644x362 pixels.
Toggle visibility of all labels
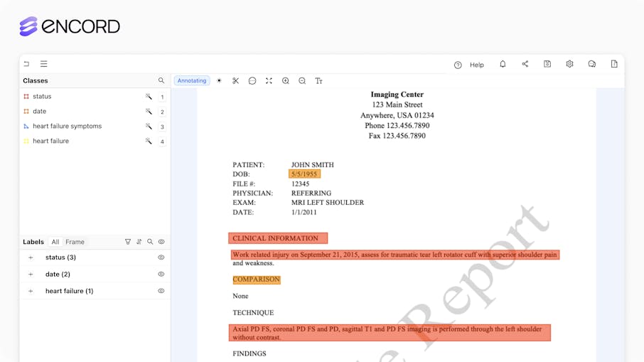point(161,242)
